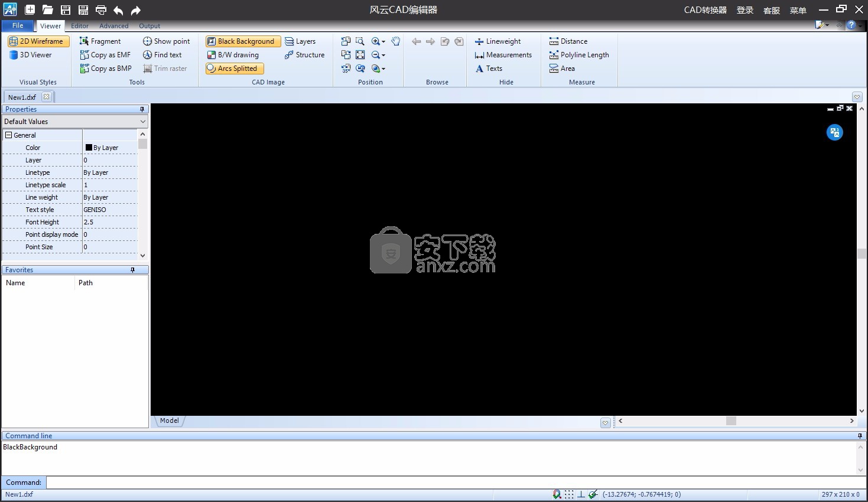This screenshot has width=868, height=502.
Task: Click the By Layer color swatch
Action: pos(89,148)
